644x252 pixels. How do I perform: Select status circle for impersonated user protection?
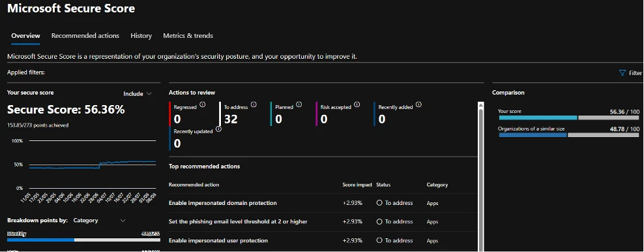pos(379,240)
